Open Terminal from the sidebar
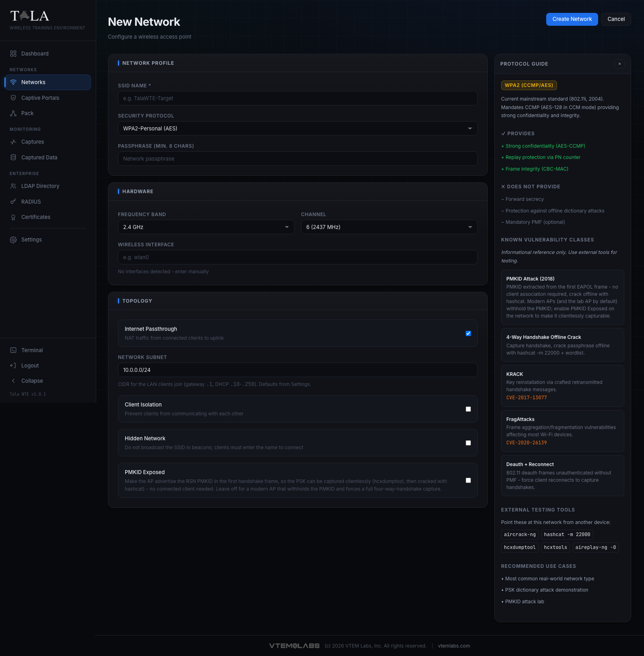Viewport: 644px width, 656px height. click(48, 350)
